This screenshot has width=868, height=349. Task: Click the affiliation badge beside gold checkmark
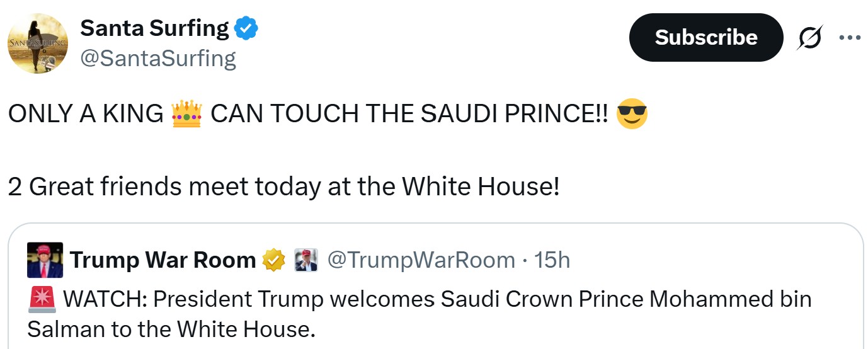pos(306,260)
